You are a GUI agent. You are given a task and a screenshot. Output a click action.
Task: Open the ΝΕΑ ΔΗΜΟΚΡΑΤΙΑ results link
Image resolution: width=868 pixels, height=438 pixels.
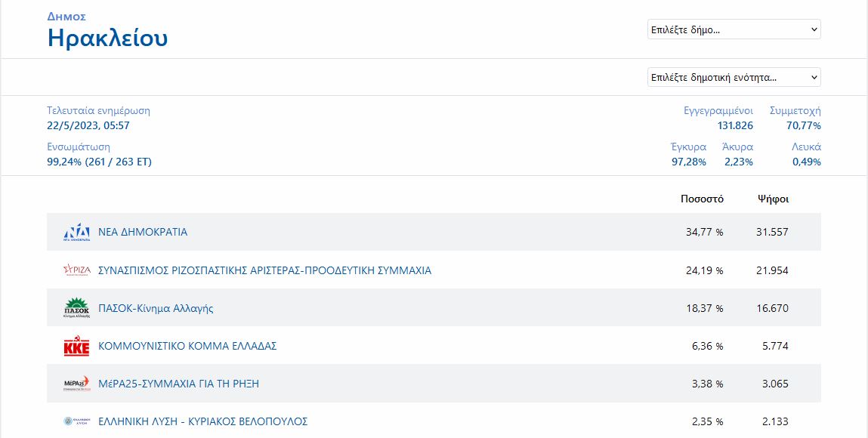(x=143, y=233)
